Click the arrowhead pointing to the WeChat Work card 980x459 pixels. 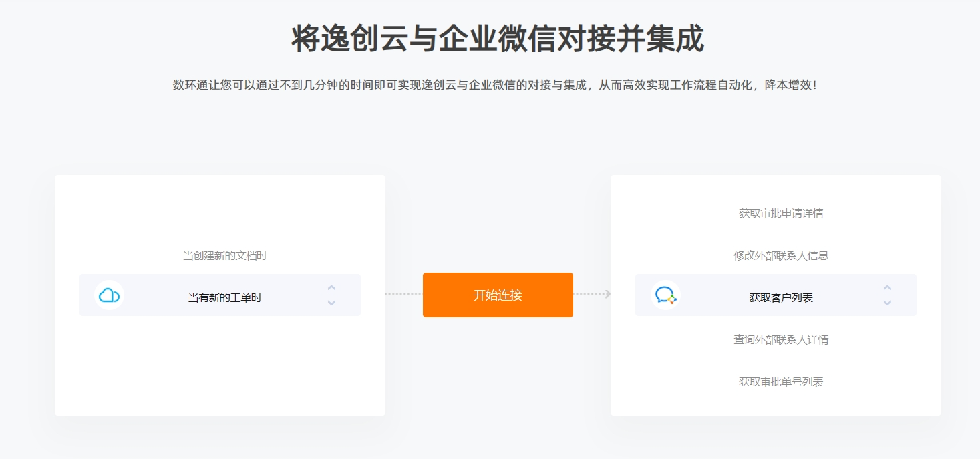pos(607,294)
